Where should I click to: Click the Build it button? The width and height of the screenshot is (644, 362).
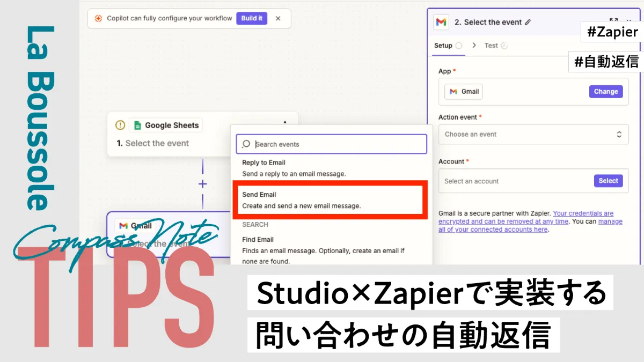coord(252,18)
